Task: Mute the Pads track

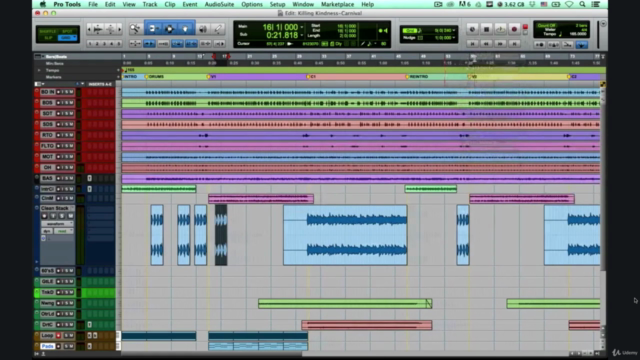Action: pyautogui.click(x=71, y=346)
